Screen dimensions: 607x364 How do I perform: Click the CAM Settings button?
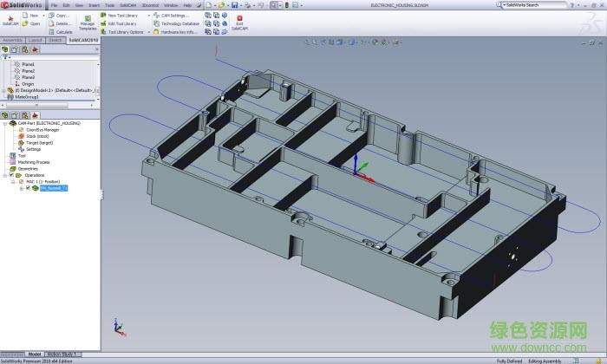pyautogui.click(x=173, y=16)
